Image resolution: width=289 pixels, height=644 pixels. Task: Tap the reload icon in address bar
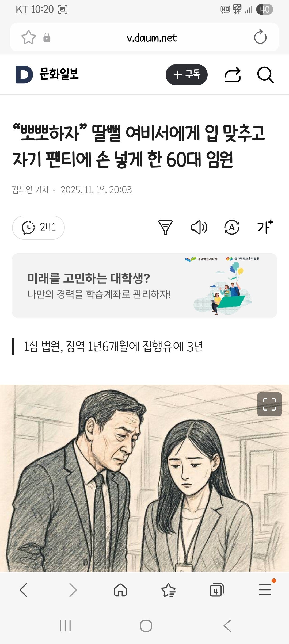tap(260, 37)
